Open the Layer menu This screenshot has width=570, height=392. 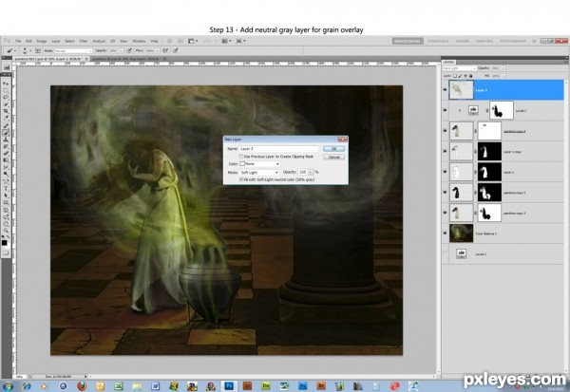click(56, 41)
